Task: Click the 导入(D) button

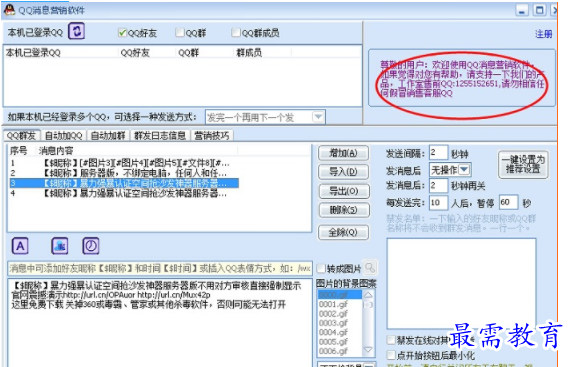Action: (343, 172)
